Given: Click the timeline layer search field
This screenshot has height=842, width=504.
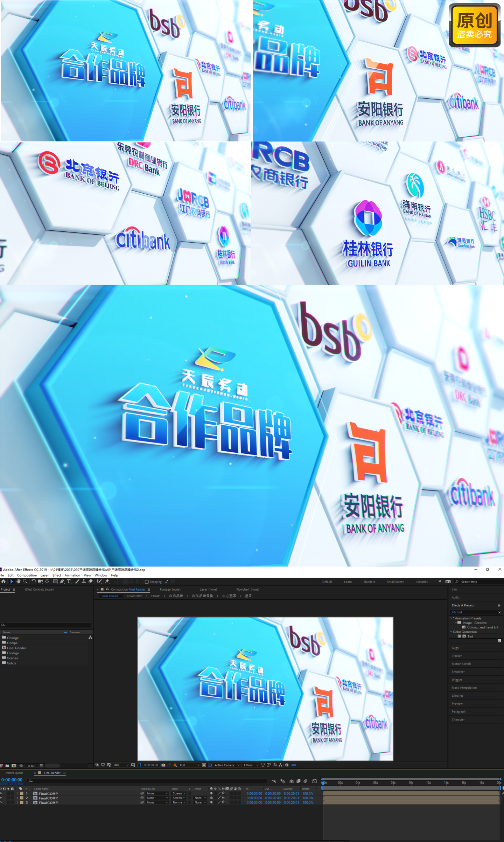Looking at the screenshot, I should click(x=147, y=781).
